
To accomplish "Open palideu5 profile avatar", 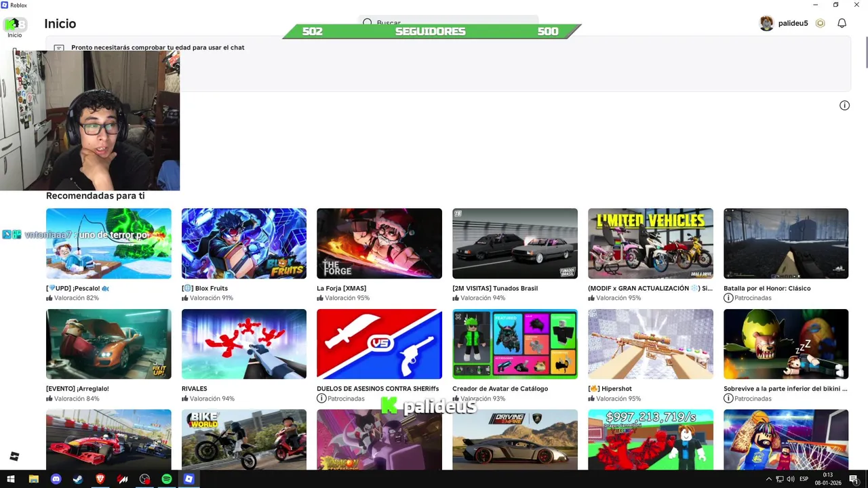I will click(x=766, y=23).
